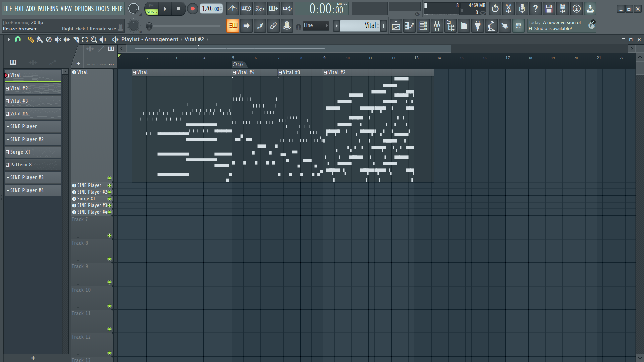The height and width of the screenshot is (362, 644).
Task: Open the tempo tapper hammer icon
Action: [491, 26]
